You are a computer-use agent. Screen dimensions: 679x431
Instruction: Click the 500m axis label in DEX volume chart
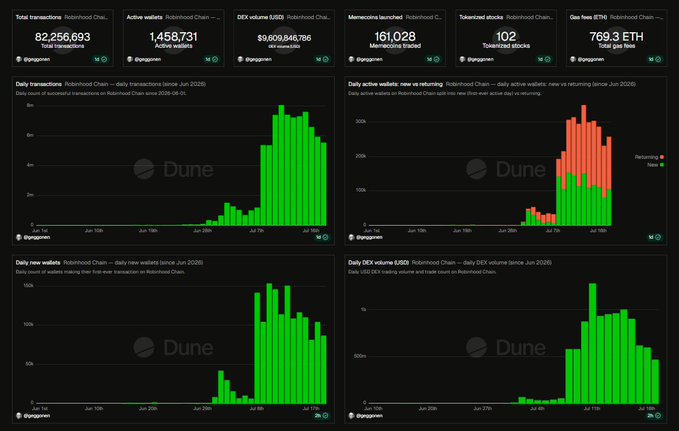(x=360, y=356)
